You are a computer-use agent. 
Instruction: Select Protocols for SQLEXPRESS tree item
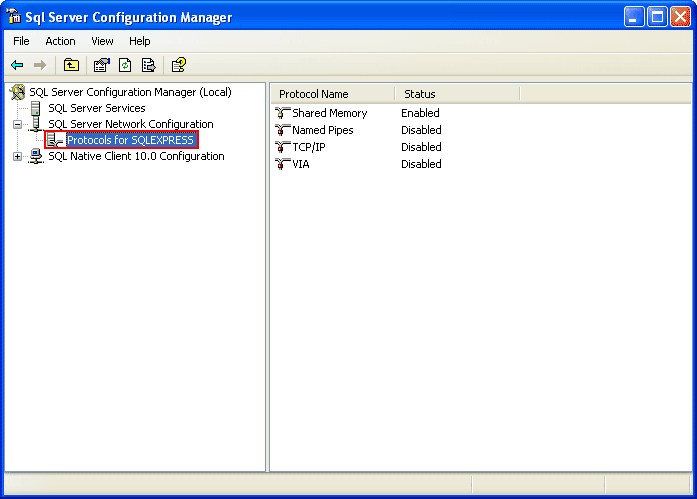(x=130, y=140)
